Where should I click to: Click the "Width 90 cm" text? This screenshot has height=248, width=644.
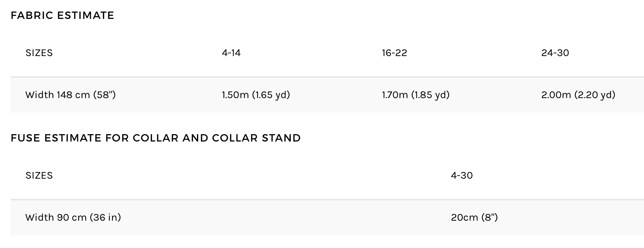[56, 218]
